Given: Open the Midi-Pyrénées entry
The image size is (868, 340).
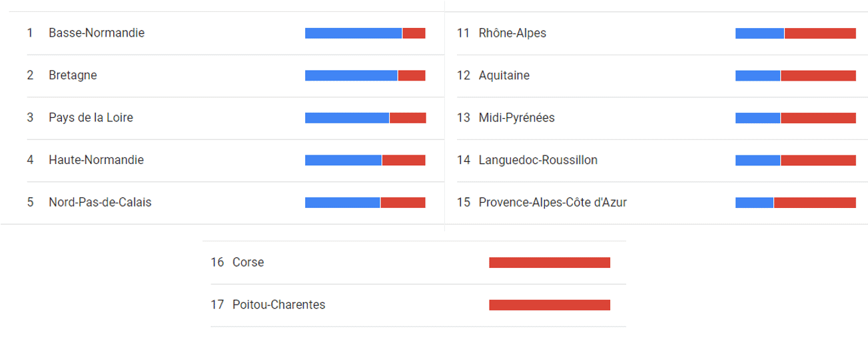Looking at the screenshot, I should pos(656,118).
